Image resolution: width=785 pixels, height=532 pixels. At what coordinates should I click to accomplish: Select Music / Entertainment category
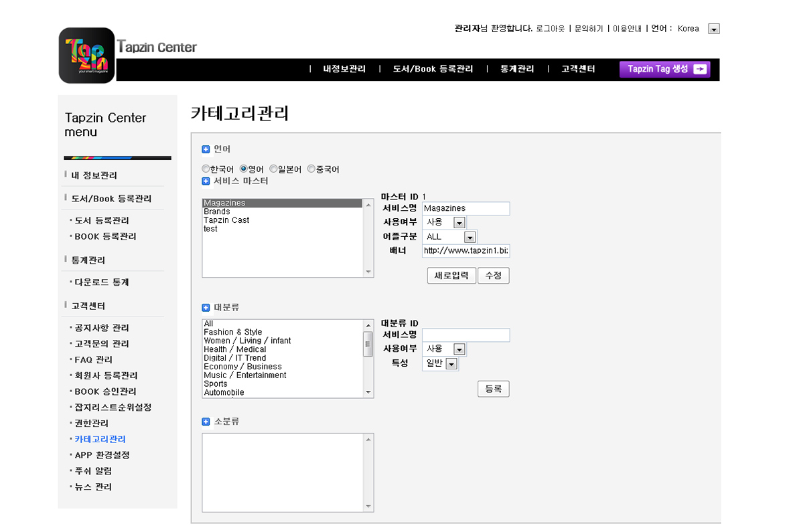point(283,375)
